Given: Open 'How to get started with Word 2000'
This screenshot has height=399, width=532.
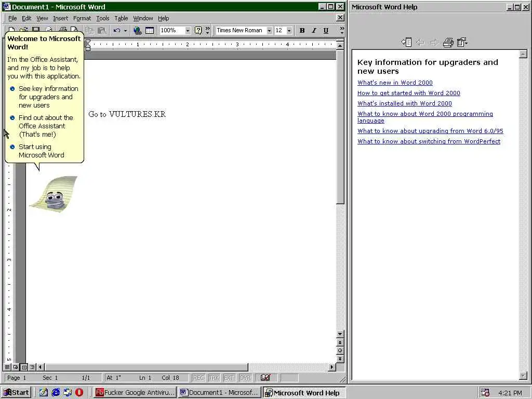Looking at the screenshot, I should click(409, 93).
